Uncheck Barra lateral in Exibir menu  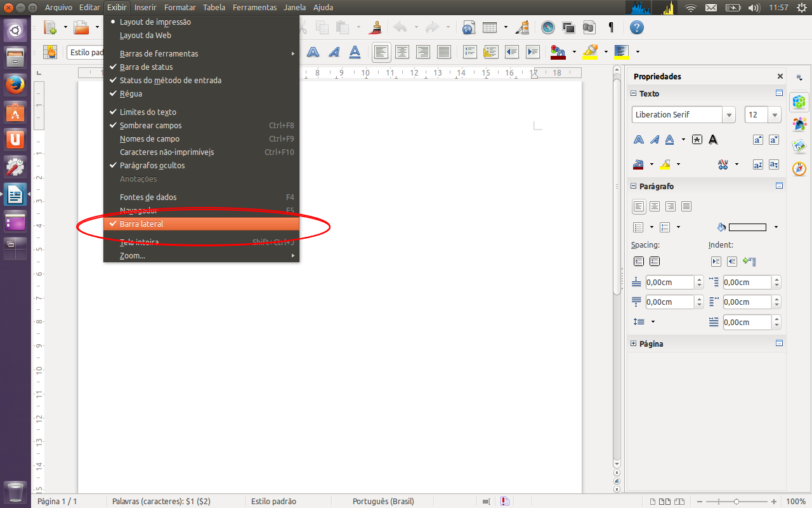pyautogui.click(x=141, y=224)
